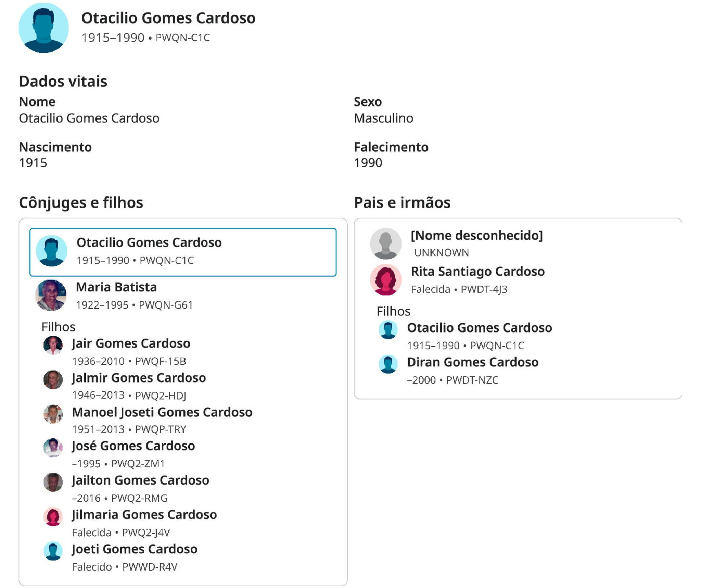Viewport: 701px width, 588px height.
Task: Click Jailton Gomes Cardoso's photo thumbnail
Action: [x=53, y=482]
